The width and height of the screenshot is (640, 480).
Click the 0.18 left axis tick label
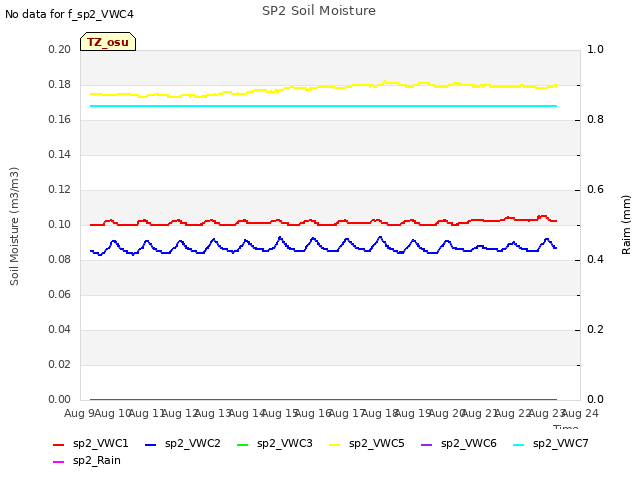point(60,84)
